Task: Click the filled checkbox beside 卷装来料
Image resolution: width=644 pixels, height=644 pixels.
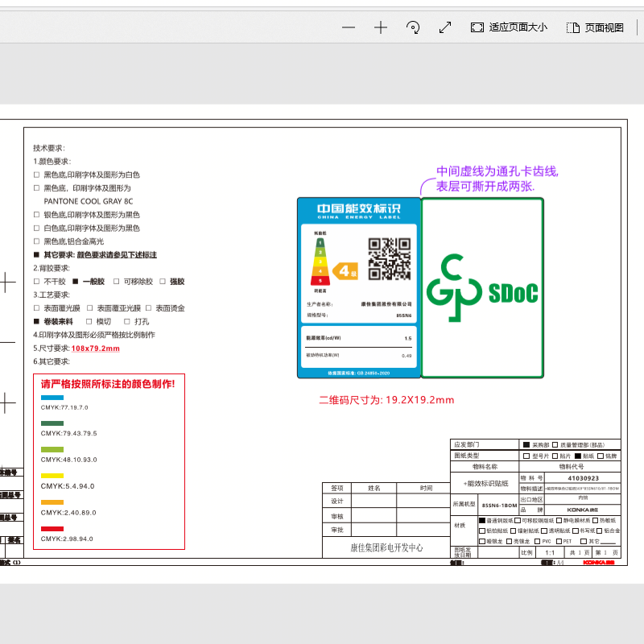Action: (36, 321)
